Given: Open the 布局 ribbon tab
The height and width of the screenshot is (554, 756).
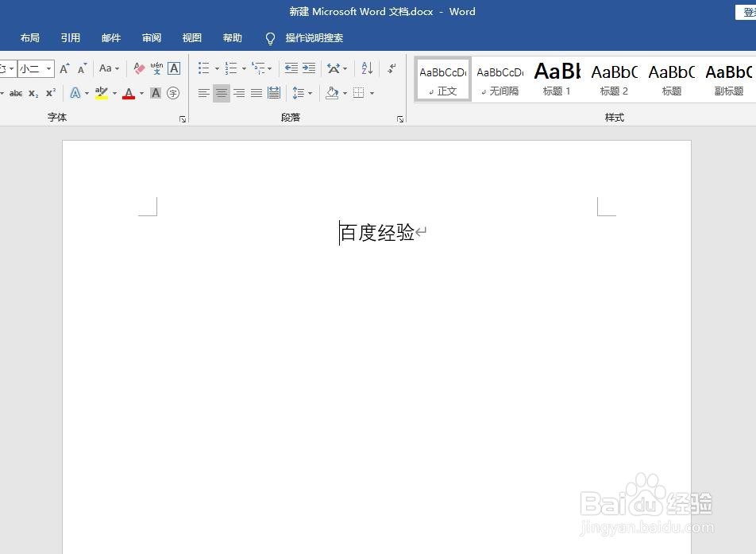Looking at the screenshot, I should 30,37.
